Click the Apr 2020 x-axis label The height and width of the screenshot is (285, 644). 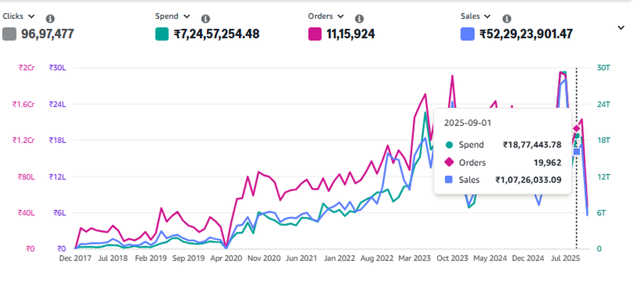pos(226,258)
